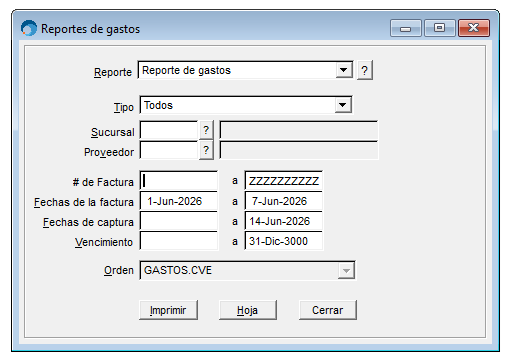Click the 14-Jun-2026 capture end date field

[x=284, y=221]
